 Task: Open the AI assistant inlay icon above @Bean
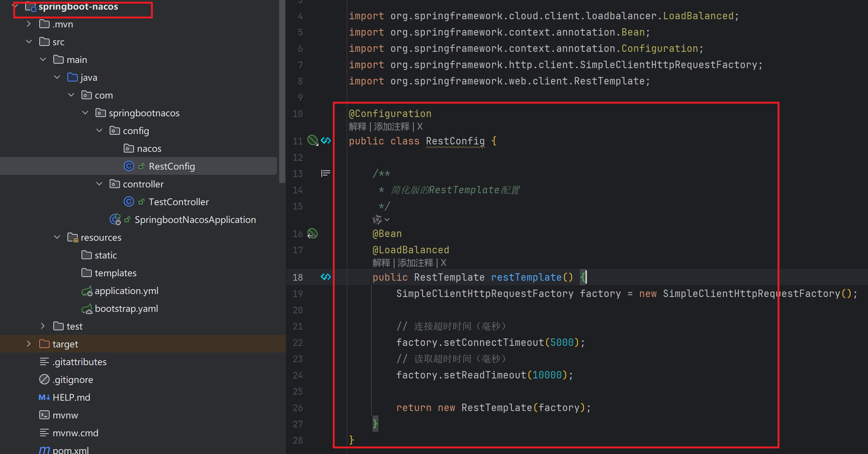point(377,220)
